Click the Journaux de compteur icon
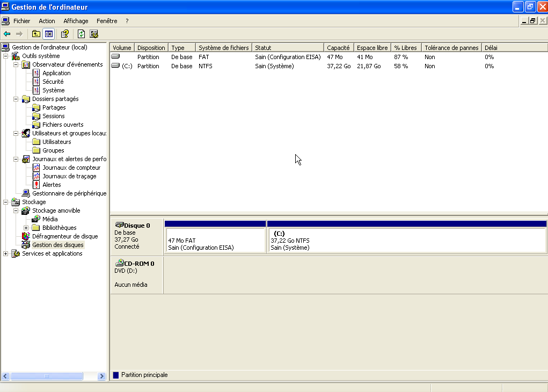Screen dimensions: 548x392 (x=36, y=168)
